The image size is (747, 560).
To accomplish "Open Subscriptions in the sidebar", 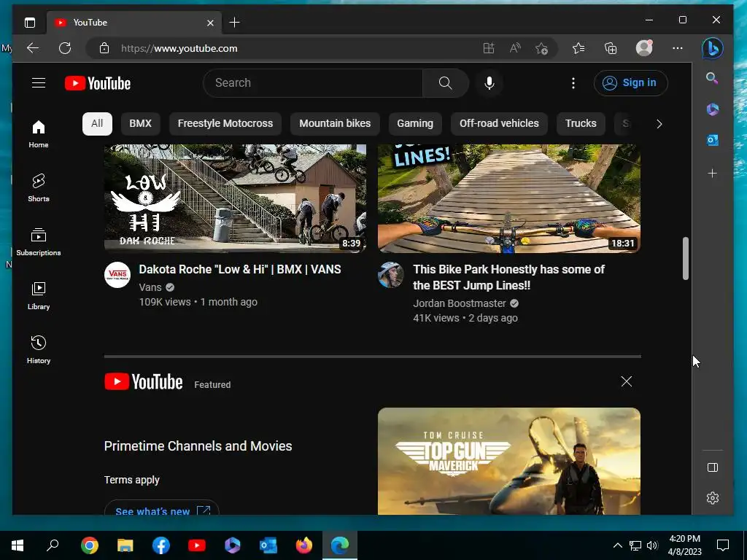I will [39, 242].
